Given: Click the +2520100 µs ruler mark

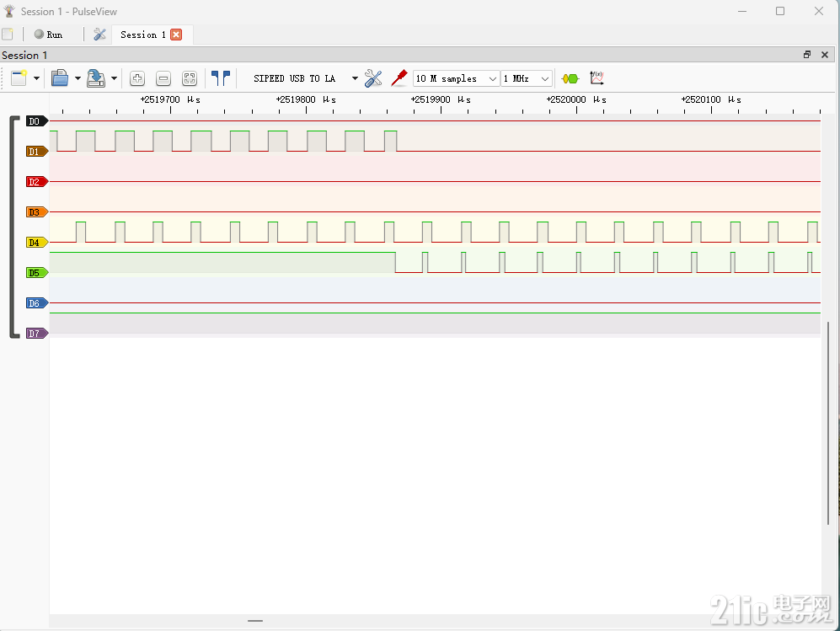Looking at the screenshot, I should pyautogui.click(x=711, y=99).
